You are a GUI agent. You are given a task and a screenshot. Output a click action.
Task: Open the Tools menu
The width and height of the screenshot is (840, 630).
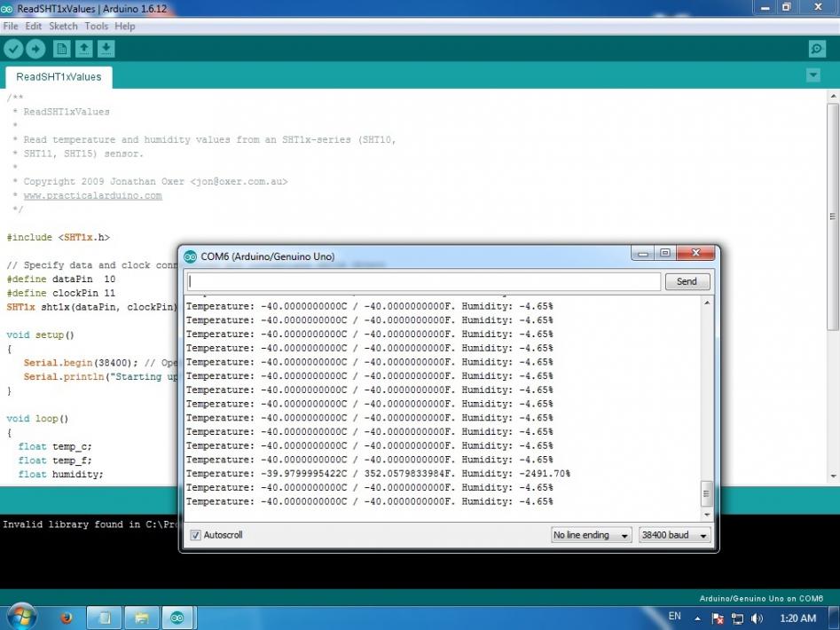point(96,26)
